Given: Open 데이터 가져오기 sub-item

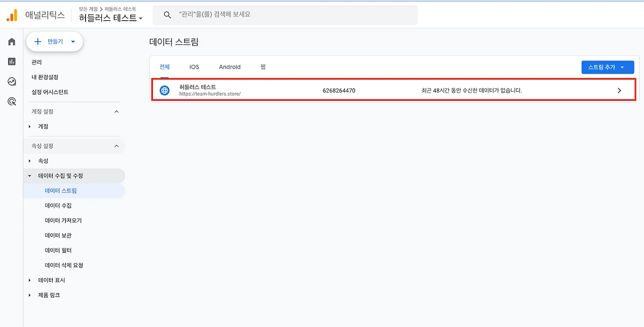Looking at the screenshot, I should [63, 221].
